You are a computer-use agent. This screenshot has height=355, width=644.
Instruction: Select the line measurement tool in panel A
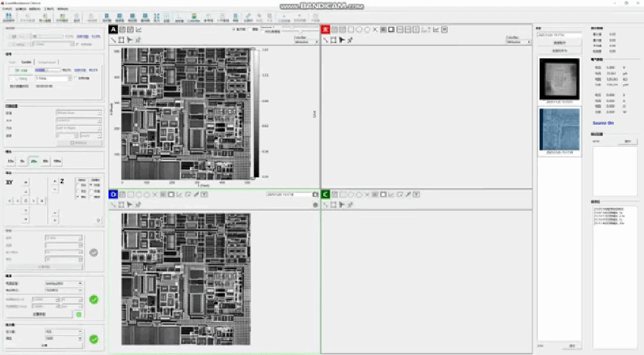pyautogui.click(x=113, y=40)
